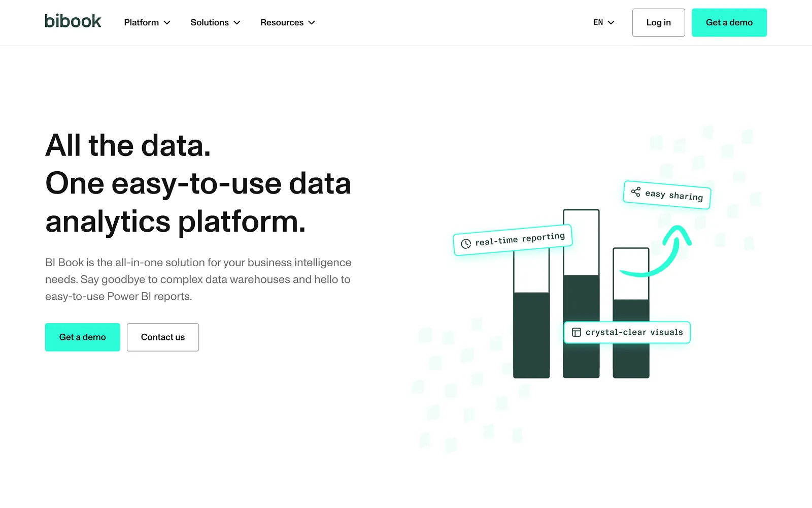Click the curved teal arrow graphic
The height and width of the screenshot is (508, 812).
657,251
